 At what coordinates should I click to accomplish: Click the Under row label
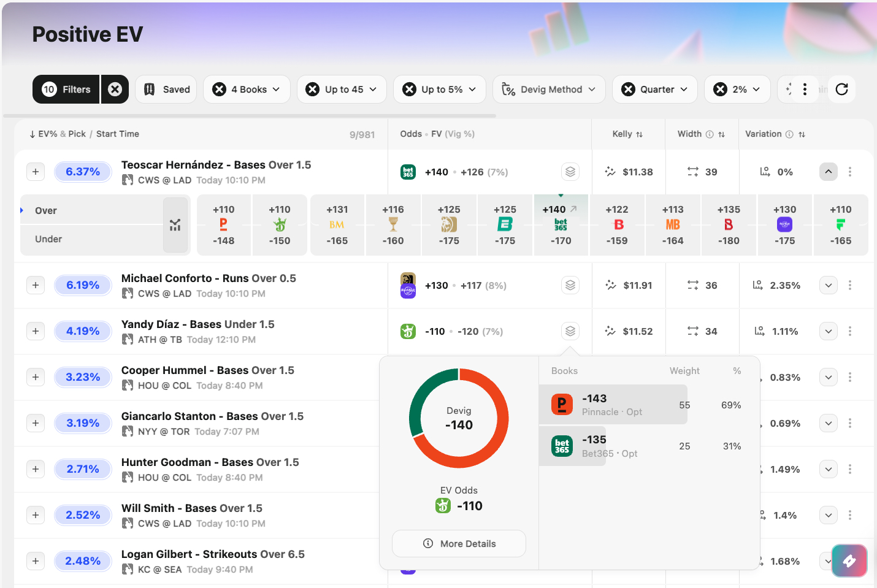(x=48, y=239)
